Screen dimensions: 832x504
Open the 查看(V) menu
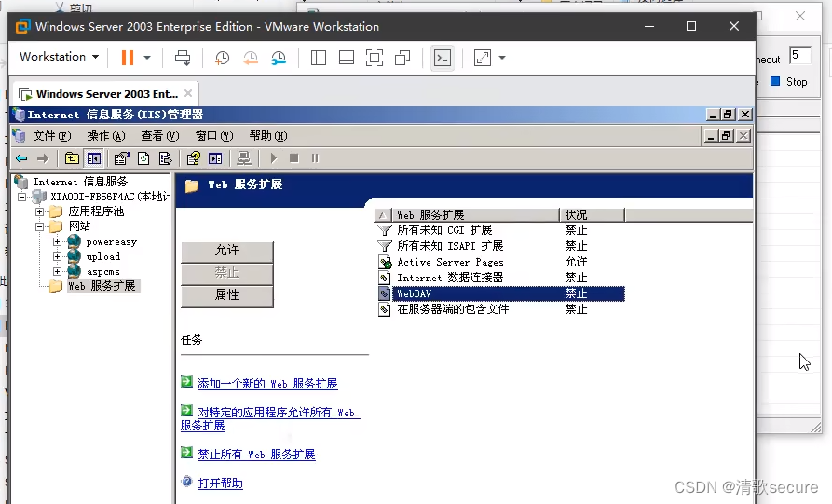tap(160, 136)
